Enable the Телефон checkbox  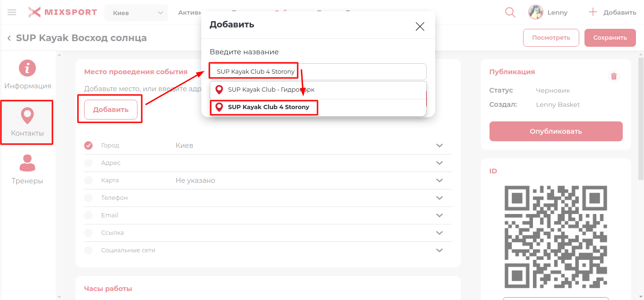click(x=88, y=198)
